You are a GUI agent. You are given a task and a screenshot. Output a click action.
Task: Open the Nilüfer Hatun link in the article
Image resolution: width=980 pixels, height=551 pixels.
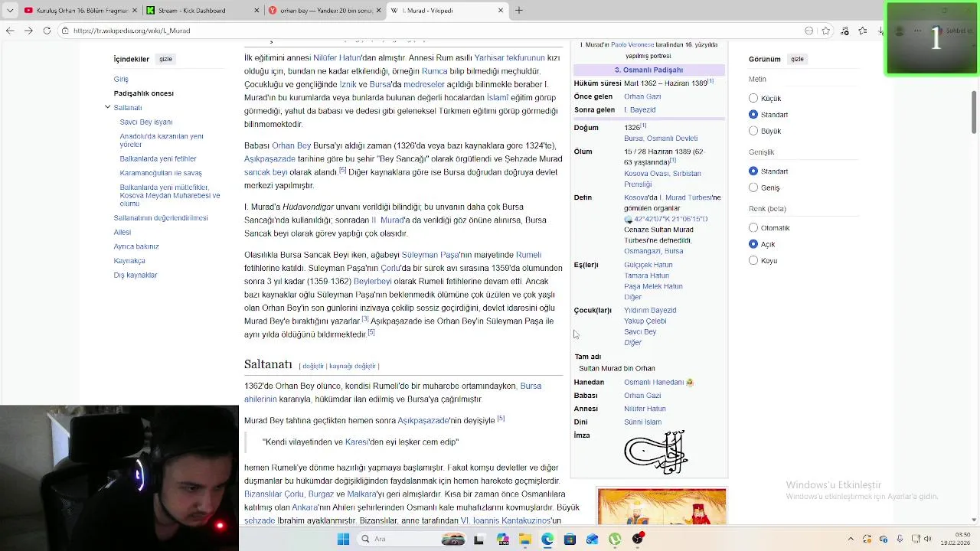338,57
